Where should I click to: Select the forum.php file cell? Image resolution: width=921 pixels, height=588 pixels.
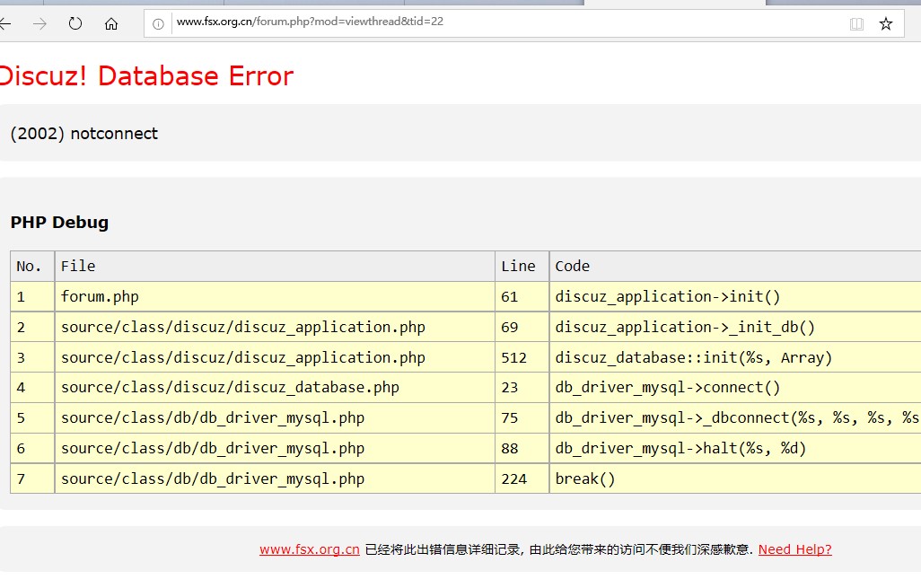click(x=100, y=296)
